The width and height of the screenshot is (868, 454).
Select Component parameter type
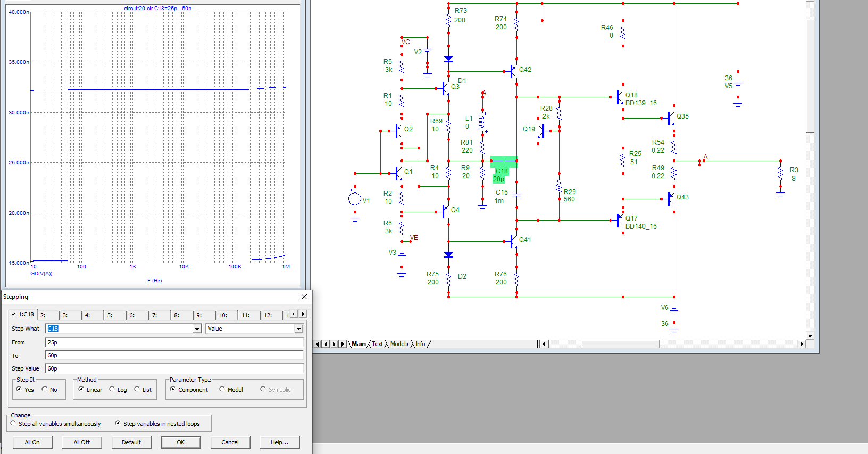(189, 390)
